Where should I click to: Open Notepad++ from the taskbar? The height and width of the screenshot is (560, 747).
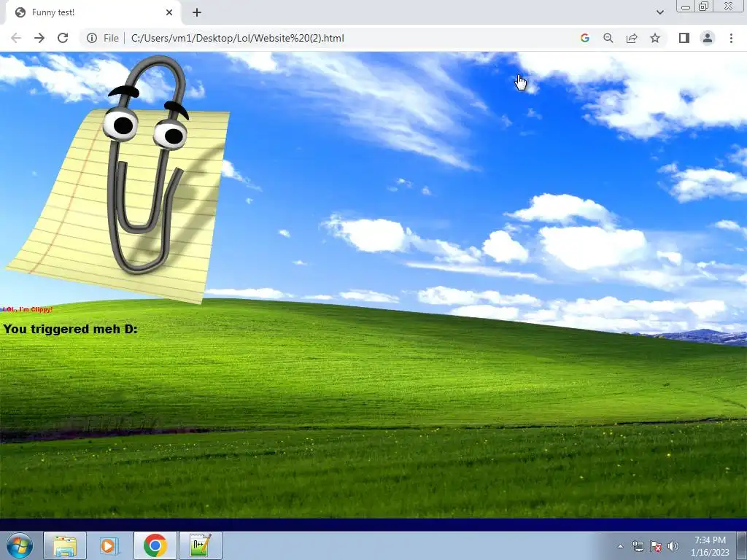pyautogui.click(x=200, y=545)
